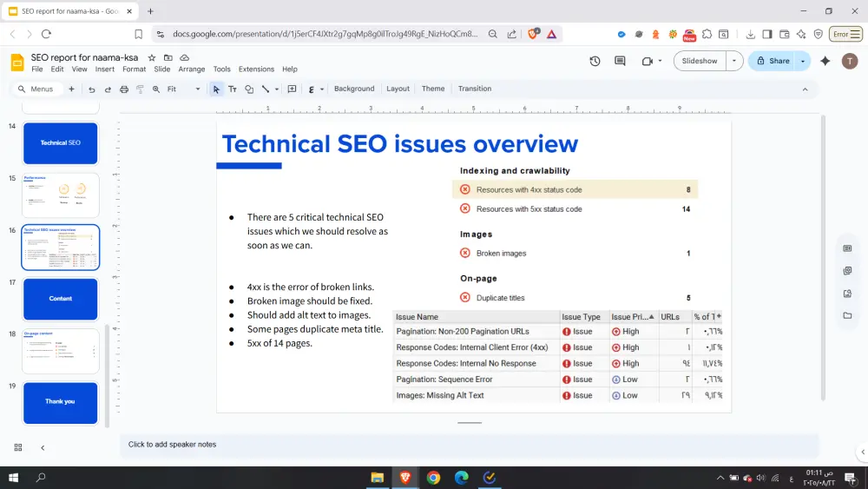This screenshot has height=489, width=868.
Task: Insert a comment from toolbar
Action: tap(293, 89)
